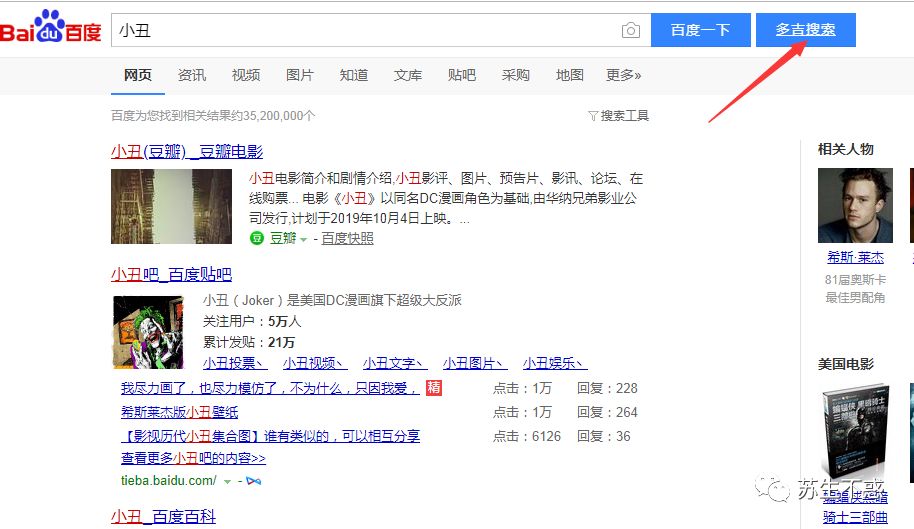This screenshot has height=529, width=914.
Task: Click the 多吉搜索 button
Action: [806, 30]
